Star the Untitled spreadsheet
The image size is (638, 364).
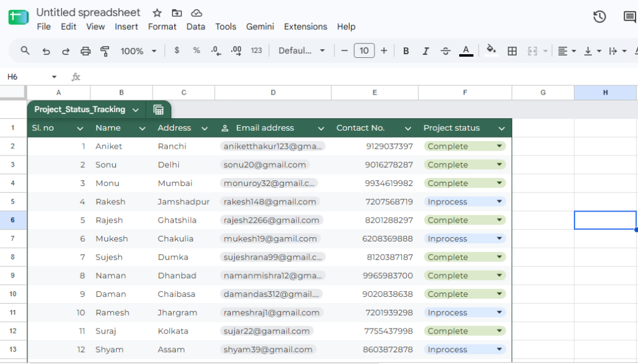click(157, 13)
